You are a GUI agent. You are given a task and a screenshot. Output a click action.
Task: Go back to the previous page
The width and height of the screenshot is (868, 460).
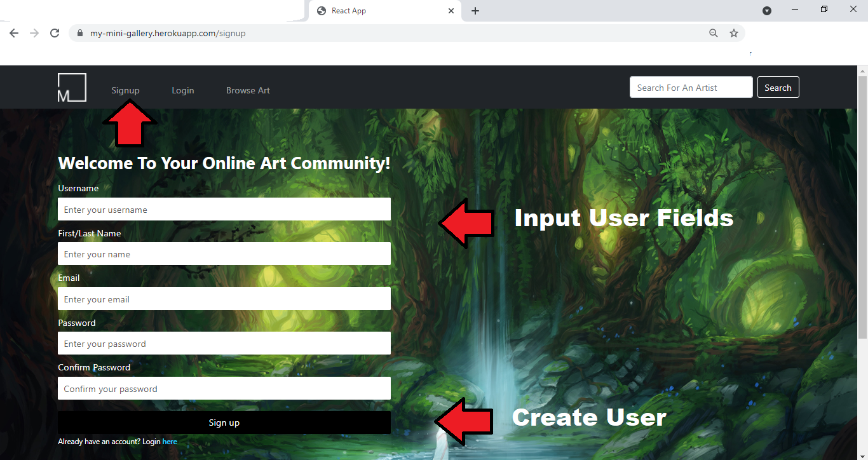[14, 33]
